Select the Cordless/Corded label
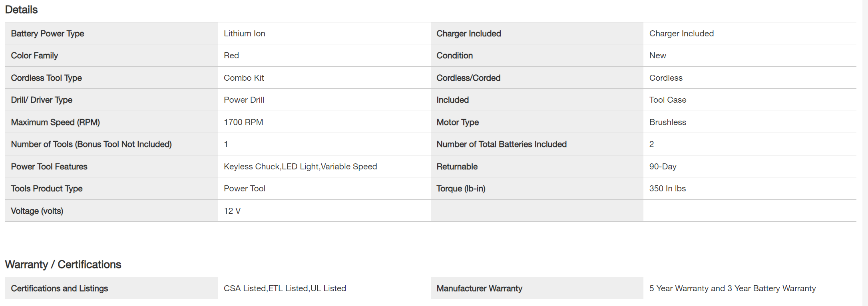This screenshot has height=306, width=868. 468,78
